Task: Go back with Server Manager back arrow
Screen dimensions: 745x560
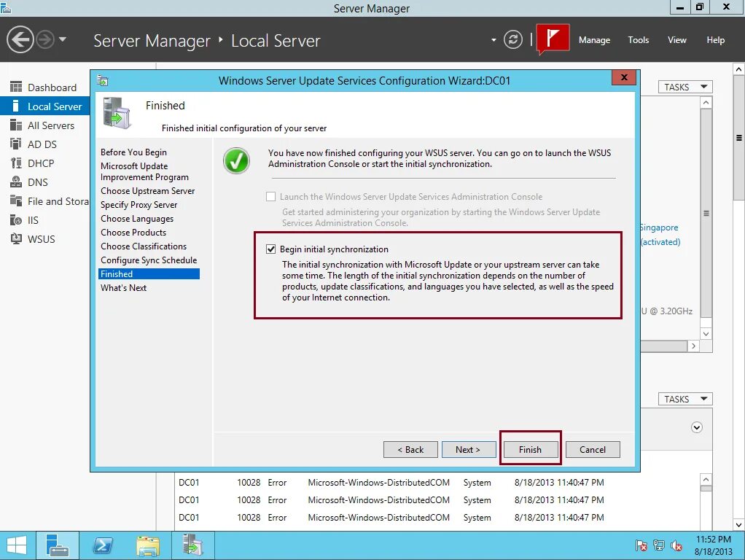Action: [x=20, y=39]
